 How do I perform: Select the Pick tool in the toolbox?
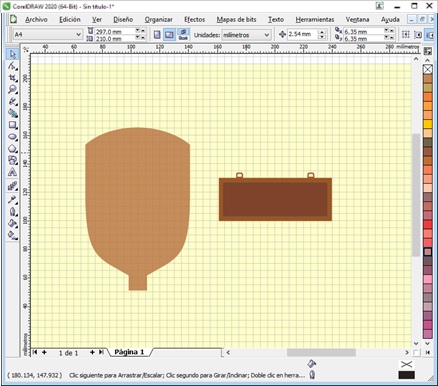[12, 54]
